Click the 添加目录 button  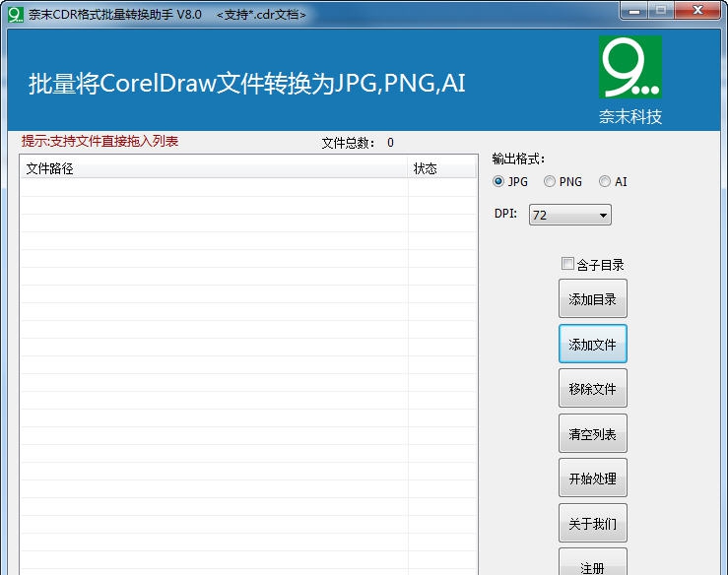[593, 299]
